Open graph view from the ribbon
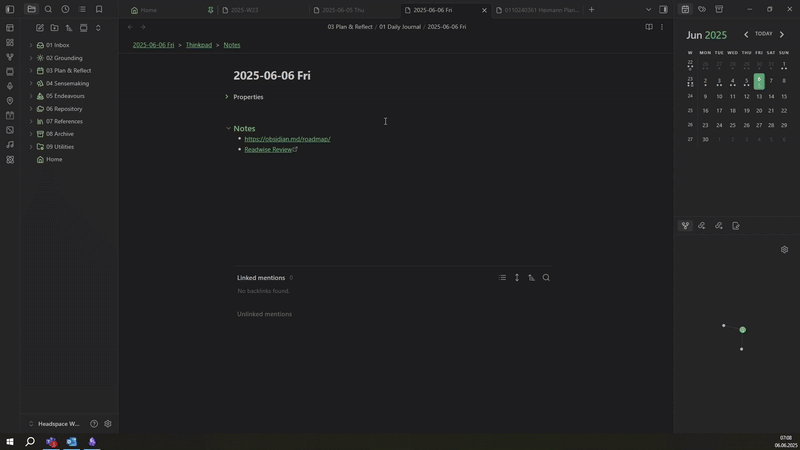The width and height of the screenshot is (800, 450). (x=10, y=57)
